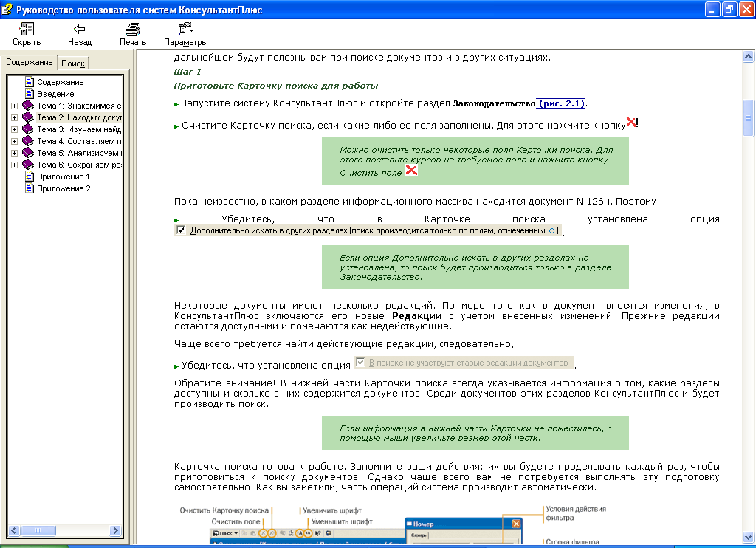The width and height of the screenshot is (756, 548).
Task: Expand the Тема 3 tree node
Action: (x=15, y=129)
